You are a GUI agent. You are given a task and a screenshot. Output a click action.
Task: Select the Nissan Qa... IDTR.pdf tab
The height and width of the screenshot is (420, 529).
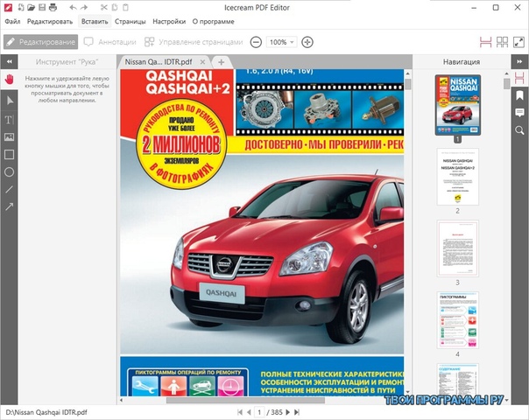pos(159,62)
